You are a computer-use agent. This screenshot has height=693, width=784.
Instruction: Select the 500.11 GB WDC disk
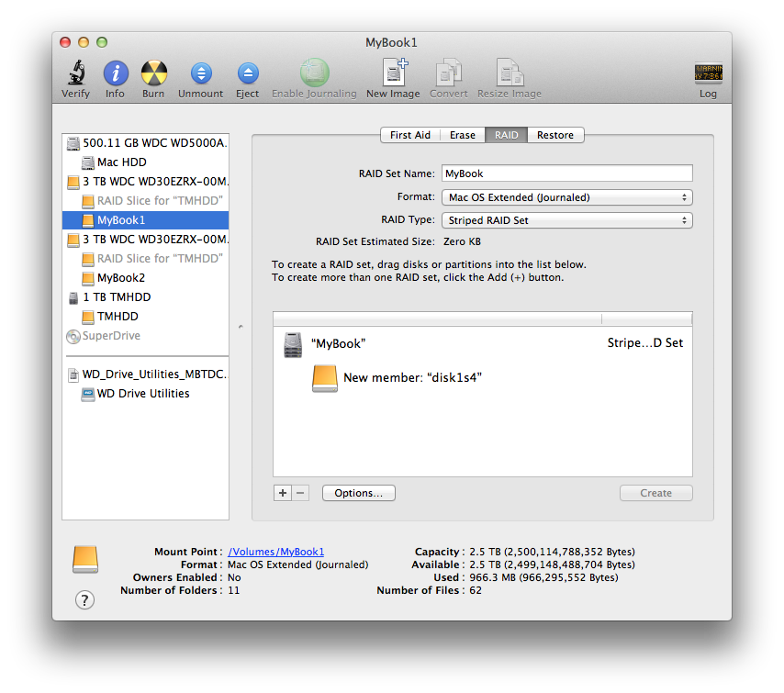click(145, 143)
